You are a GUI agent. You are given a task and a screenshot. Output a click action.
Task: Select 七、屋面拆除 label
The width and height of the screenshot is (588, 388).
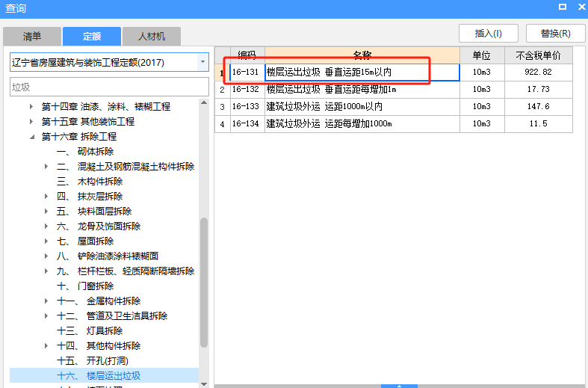(x=85, y=241)
